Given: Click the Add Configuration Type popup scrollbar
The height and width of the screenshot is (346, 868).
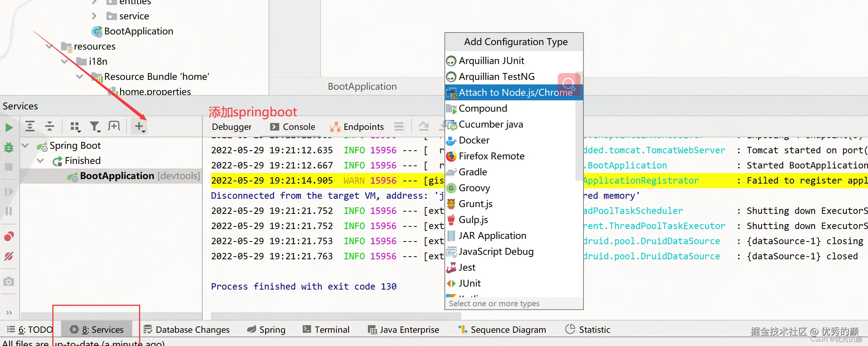Looking at the screenshot, I should (579, 126).
